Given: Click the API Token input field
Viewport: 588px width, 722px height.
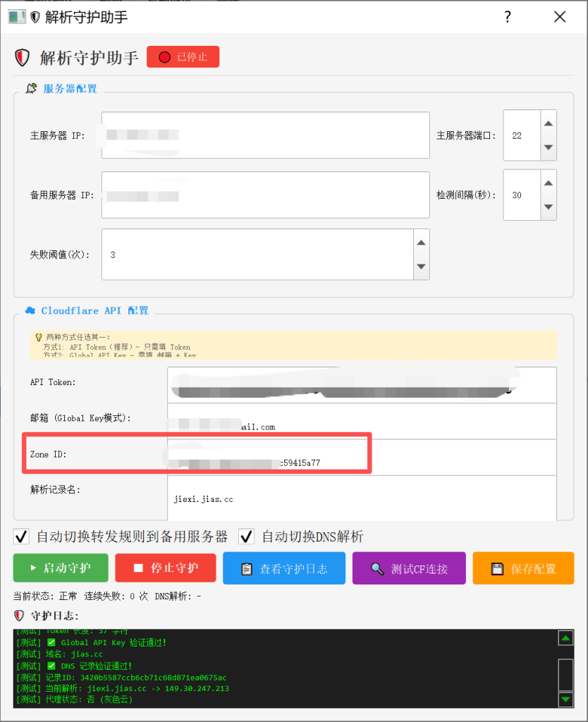Looking at the screenshot, I should (362, 385).
